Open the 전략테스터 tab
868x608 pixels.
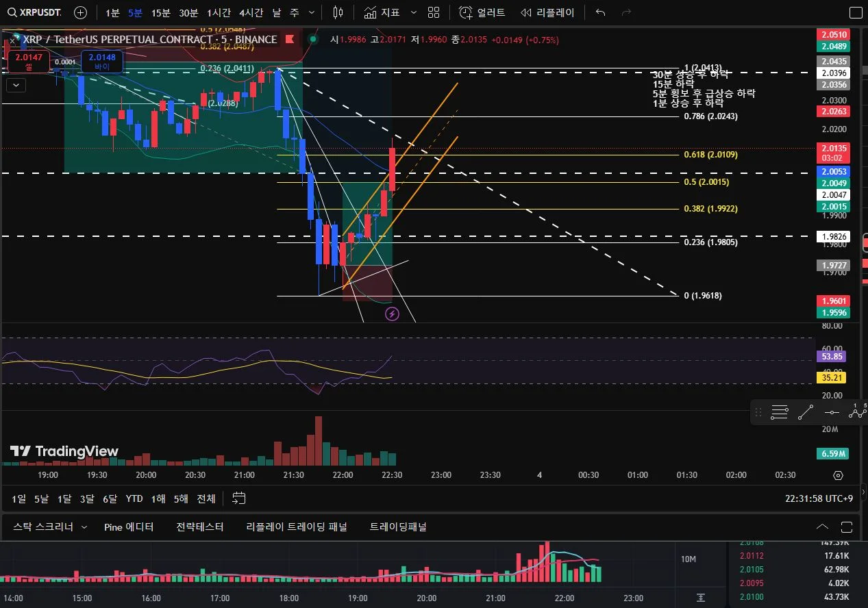point(200,527)
